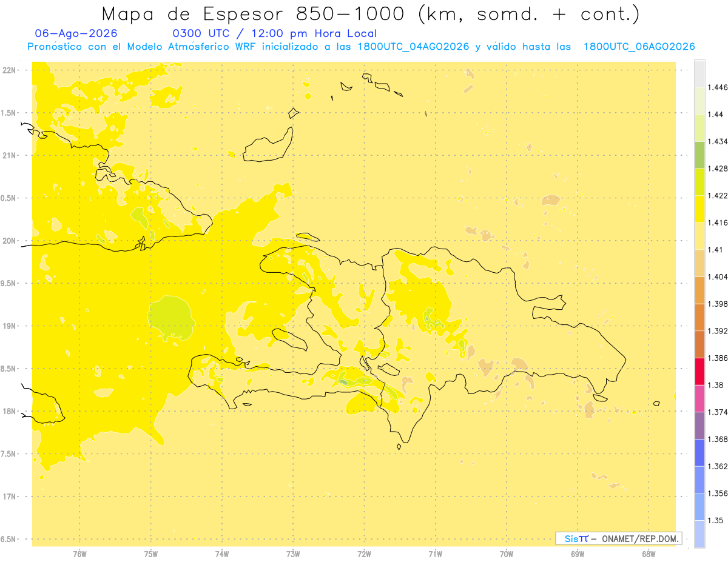Image resolution: width=728 pixels, height=562 pixels.
Task: Click the tan 1.404–1.41 legend swatch
Action: click(x=699, y=263)
